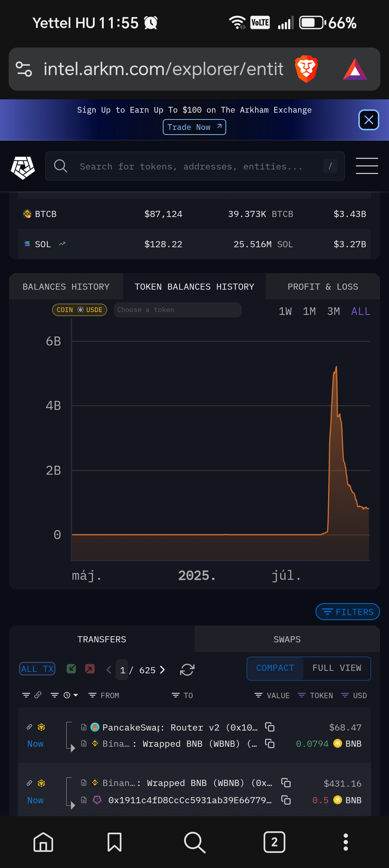Select the BTCB token row label
Viewport: 389px width, 868px height.
pos(46,214)
